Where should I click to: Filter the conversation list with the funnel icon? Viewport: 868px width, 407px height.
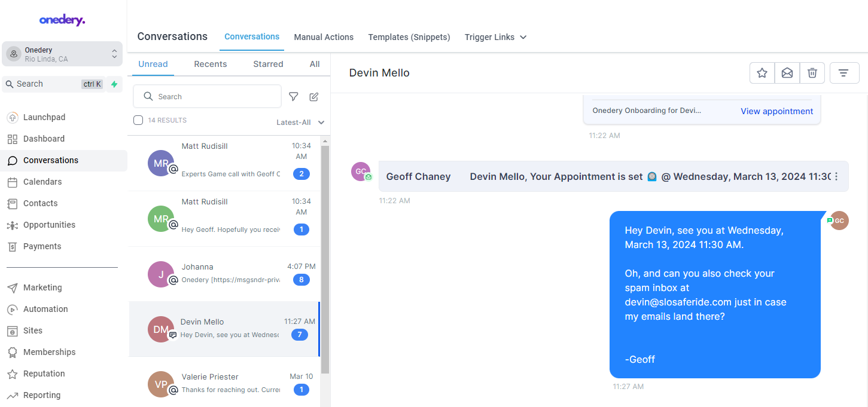[x=293, y=96]
